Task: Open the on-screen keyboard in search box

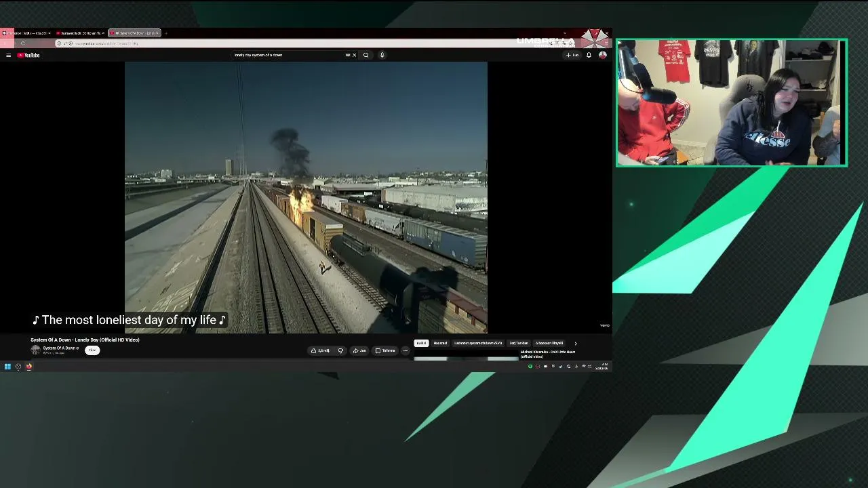Action: coord(348,55)
